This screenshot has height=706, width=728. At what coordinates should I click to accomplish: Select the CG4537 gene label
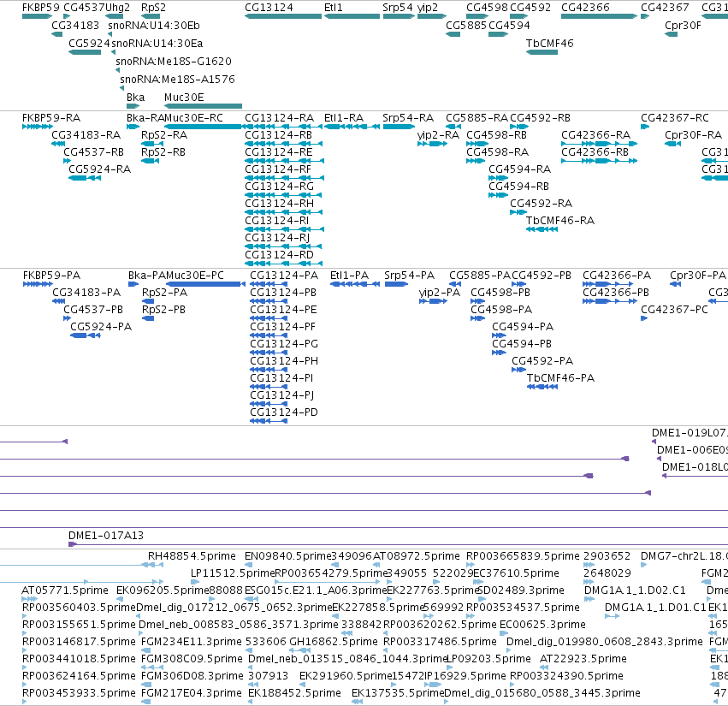tap(84, 8)
